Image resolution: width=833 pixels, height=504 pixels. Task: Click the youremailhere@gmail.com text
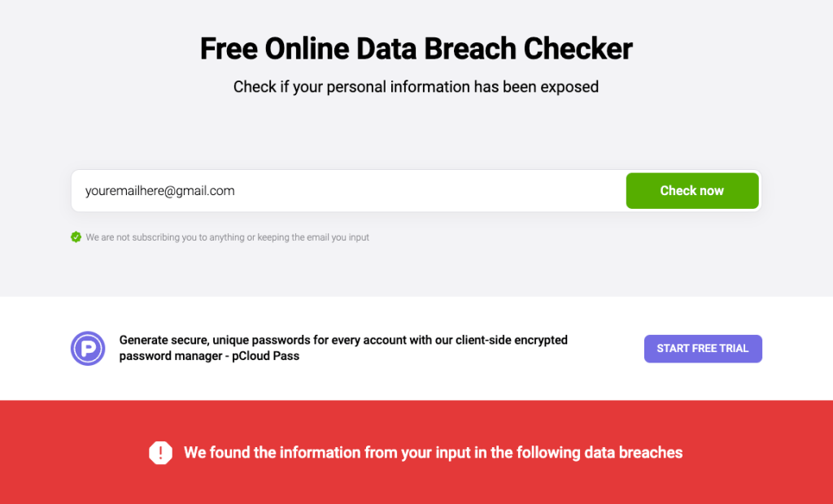click(x=160, y=191)
